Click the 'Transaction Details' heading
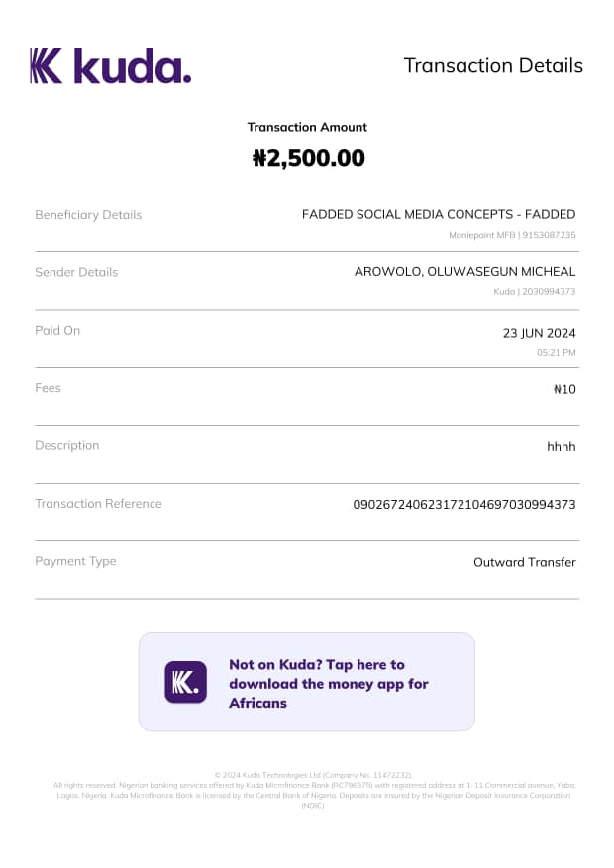This screenshot has height=868, width=614. coord(493,66)
